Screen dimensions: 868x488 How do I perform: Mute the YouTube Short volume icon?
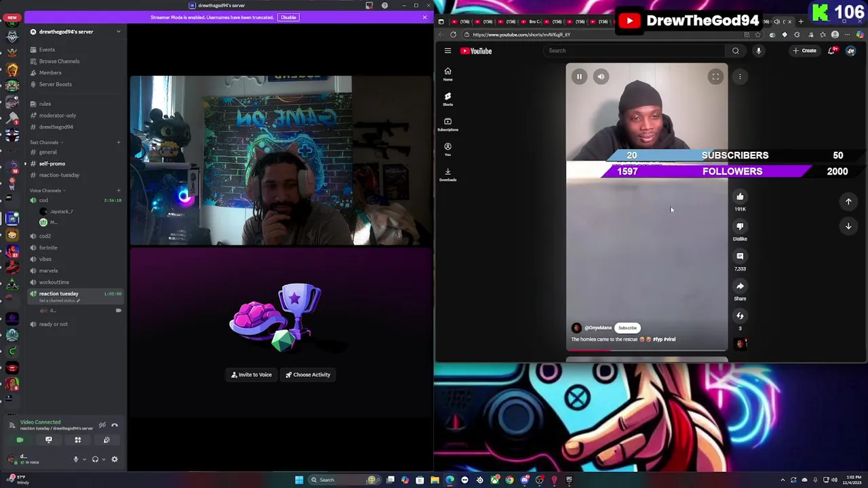point(601,77)
